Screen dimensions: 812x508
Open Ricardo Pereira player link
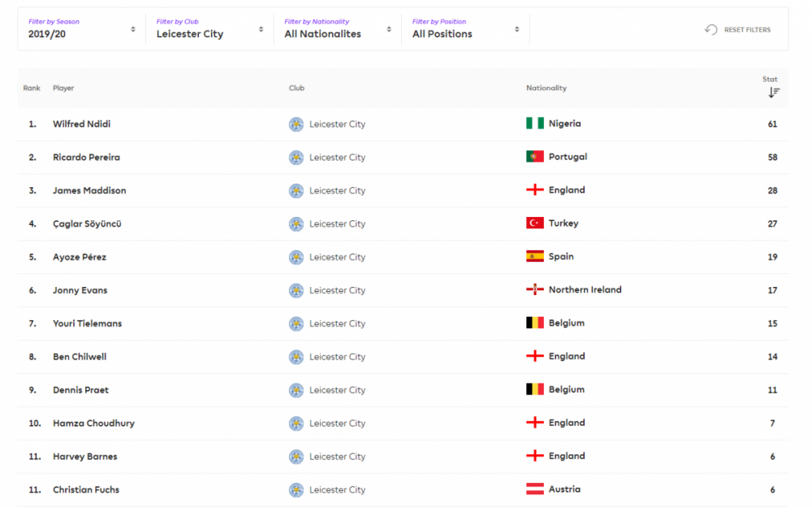point(87,157)
